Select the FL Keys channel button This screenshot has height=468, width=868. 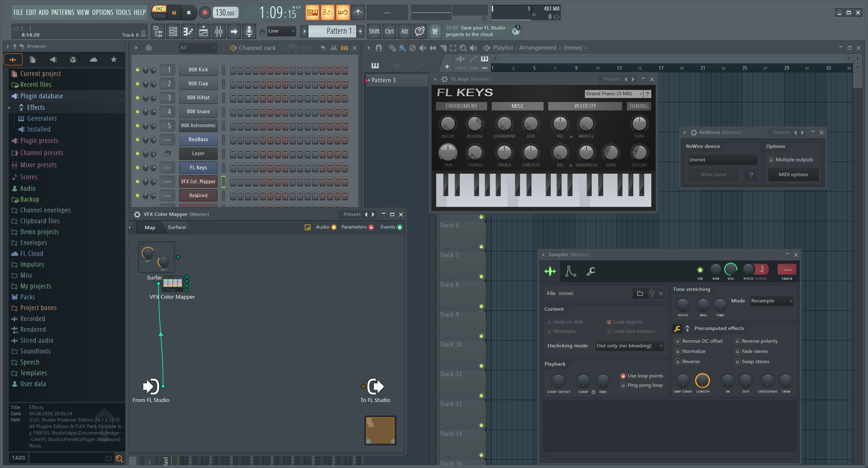(198, 167)
